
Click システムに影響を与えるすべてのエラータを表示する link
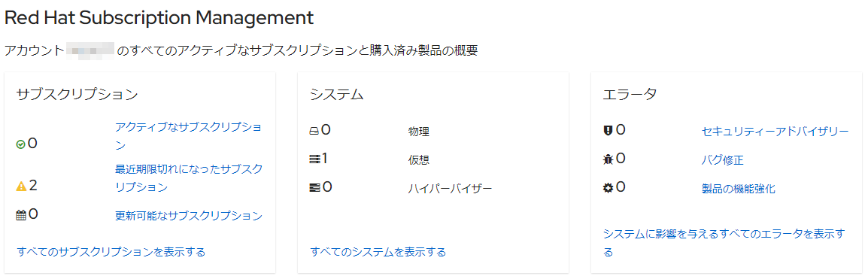pyautogui.click(x=724, y=243)
